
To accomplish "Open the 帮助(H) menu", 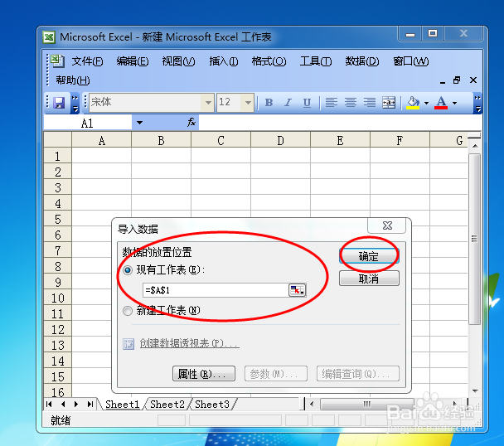I will point(73,80).
